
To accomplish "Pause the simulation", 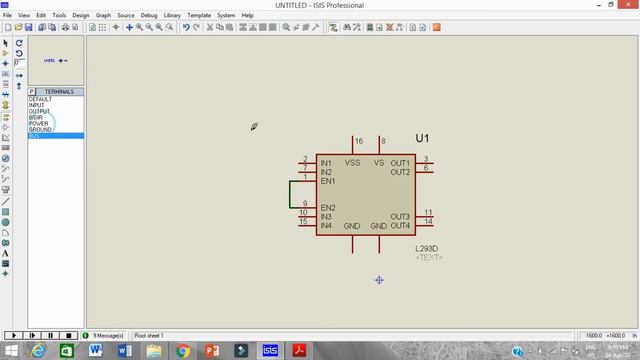I will pos(50,336).
